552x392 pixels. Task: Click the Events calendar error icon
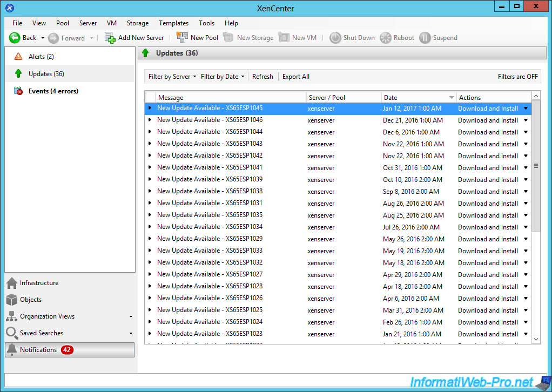click(18, 91)
